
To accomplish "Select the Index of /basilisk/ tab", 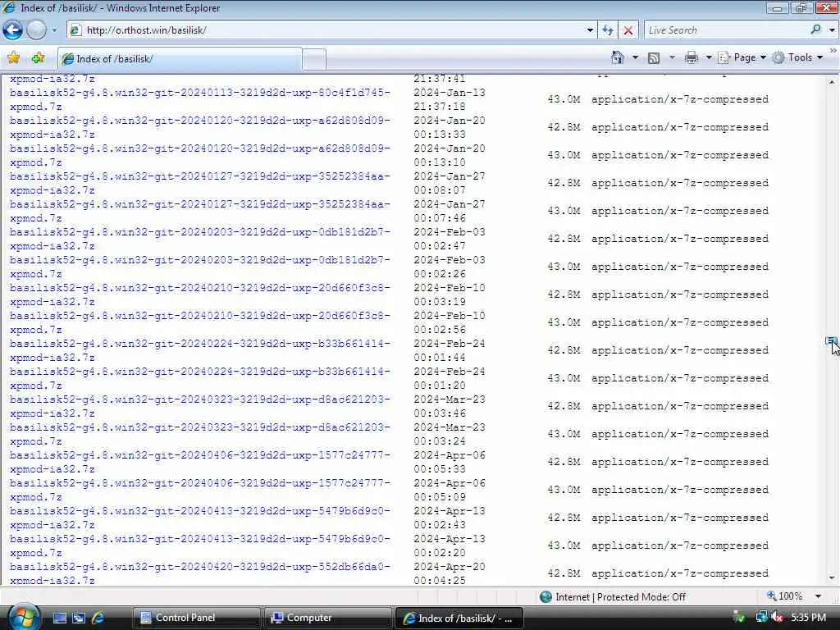I will pos(180,59).
